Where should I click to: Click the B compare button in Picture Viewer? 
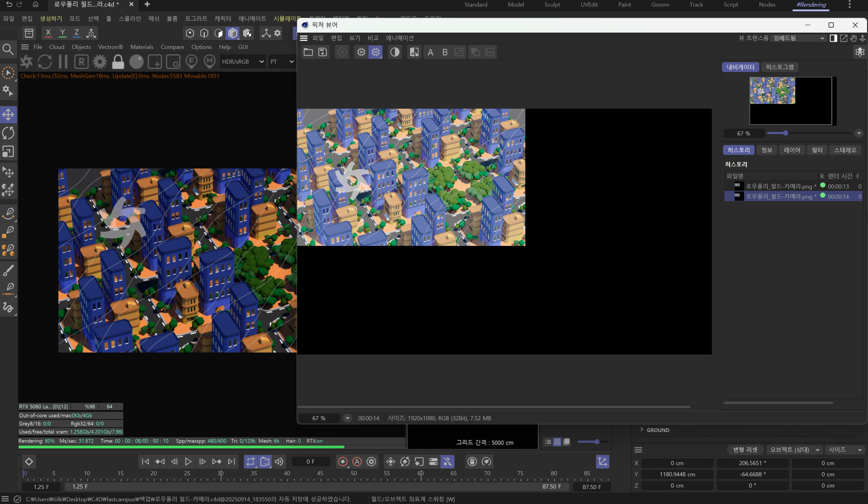(445, 52)
